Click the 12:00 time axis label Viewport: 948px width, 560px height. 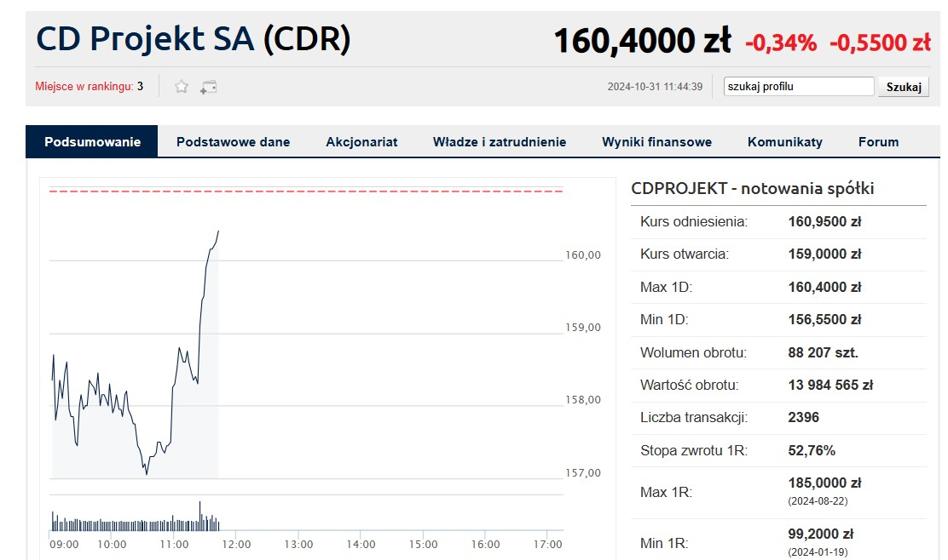tap(236, 544)
